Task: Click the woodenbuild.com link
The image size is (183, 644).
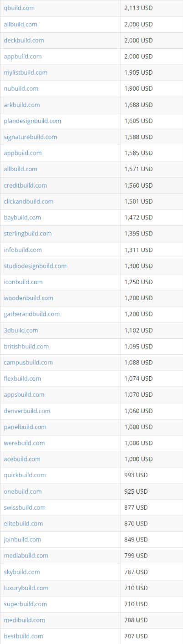Action: [x=28, y=298]
